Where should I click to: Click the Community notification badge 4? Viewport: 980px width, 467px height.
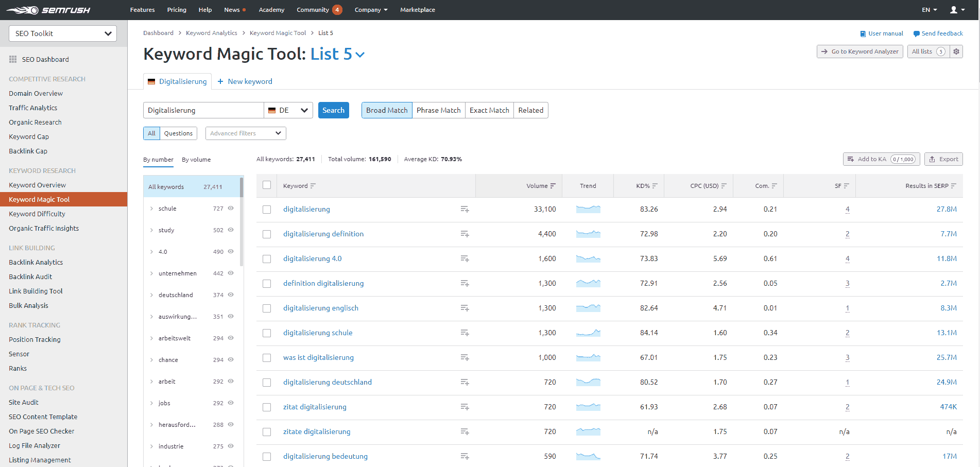337,10
